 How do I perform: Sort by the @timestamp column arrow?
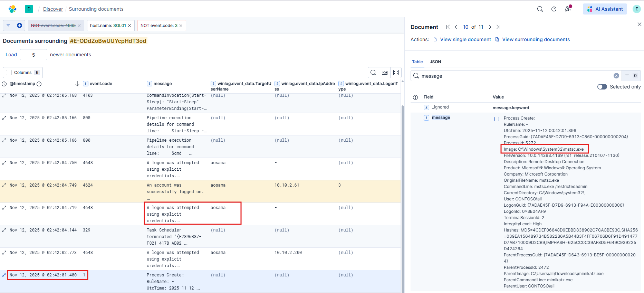[x=77, y=84]
